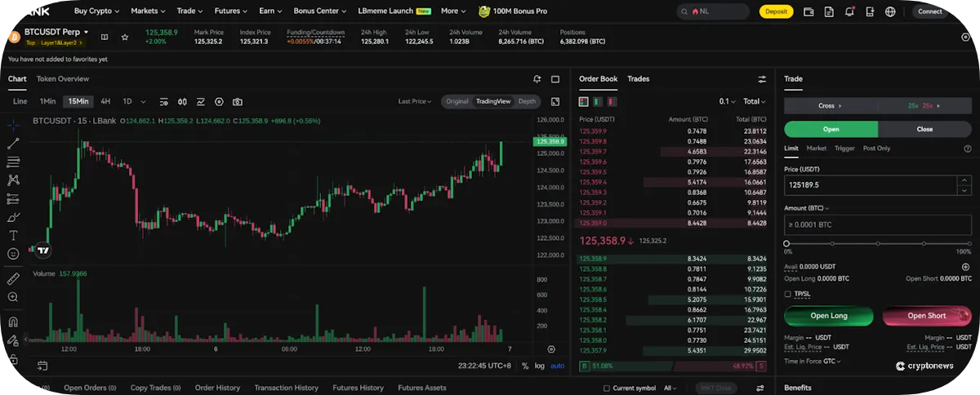Open order book settings sliders icon

[x=762, y=79]
